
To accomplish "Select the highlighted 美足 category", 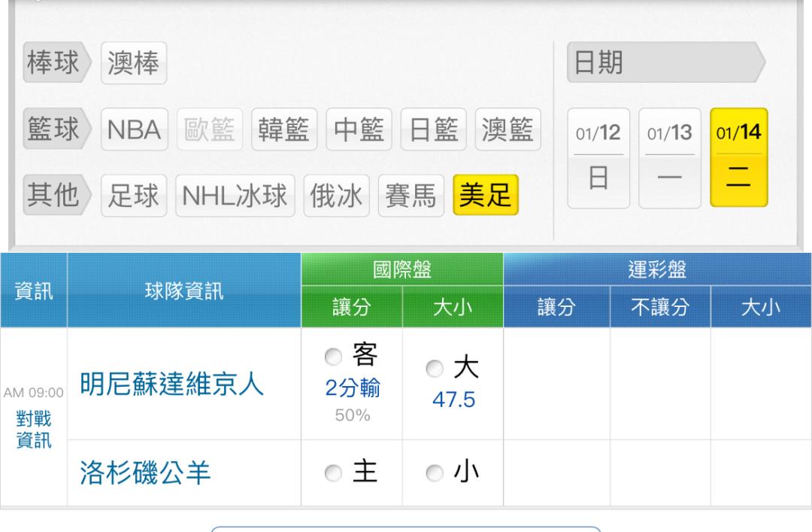I will click(485, 195).
